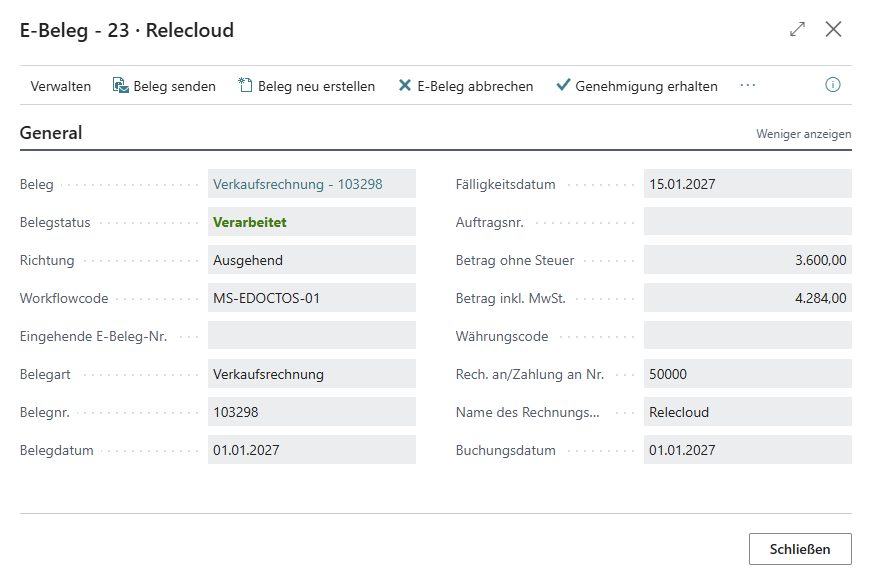
Task: Select Rech. an/Zahlung an Nr. value 50000
Action: (x=748, y=374)
